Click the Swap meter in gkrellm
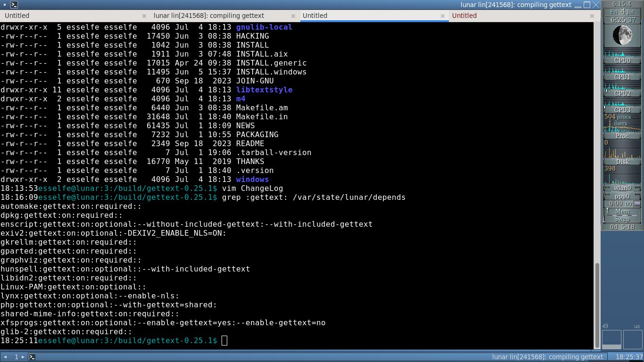Viewport: 644px width, 362px height. [622, 219]
